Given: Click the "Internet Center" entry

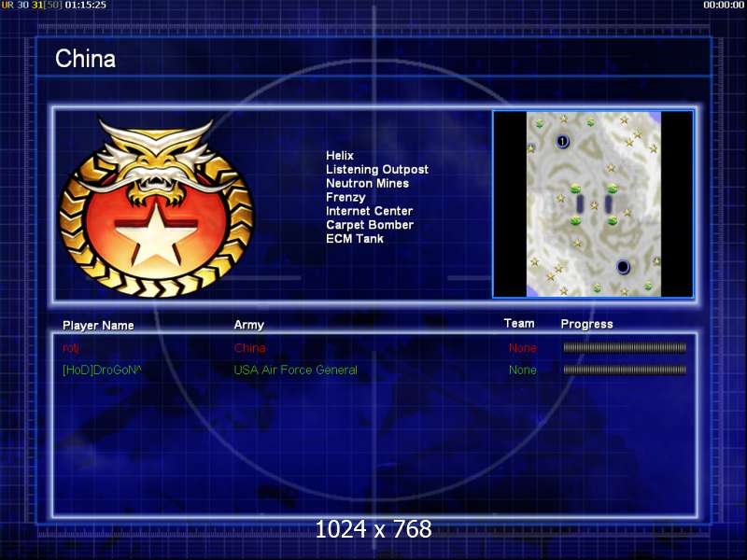Looking at the screenshot, I should click(x=369, y=211).
